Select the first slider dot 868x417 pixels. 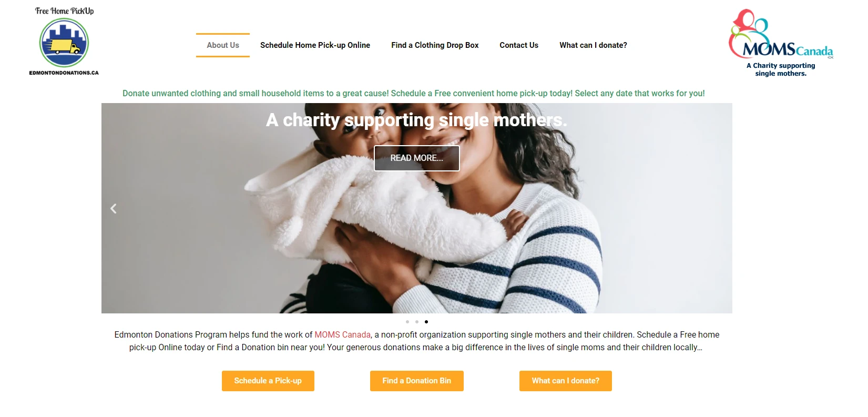(407, 322)
